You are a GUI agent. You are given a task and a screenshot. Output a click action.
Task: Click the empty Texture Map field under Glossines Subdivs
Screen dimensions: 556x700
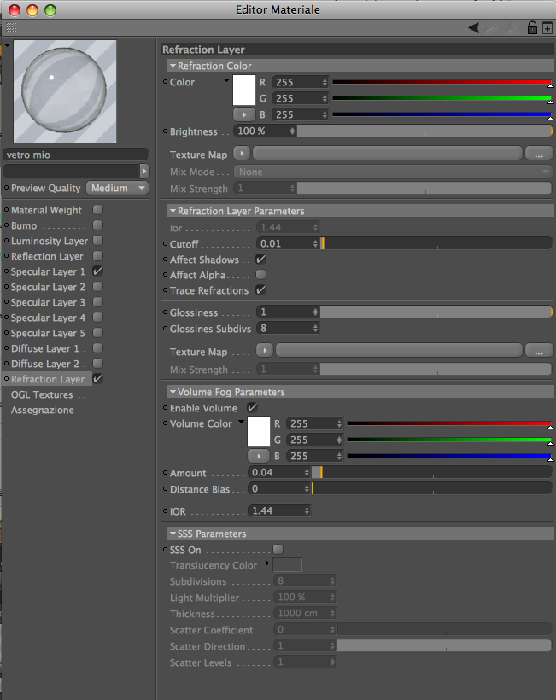[x=399, y=350]
